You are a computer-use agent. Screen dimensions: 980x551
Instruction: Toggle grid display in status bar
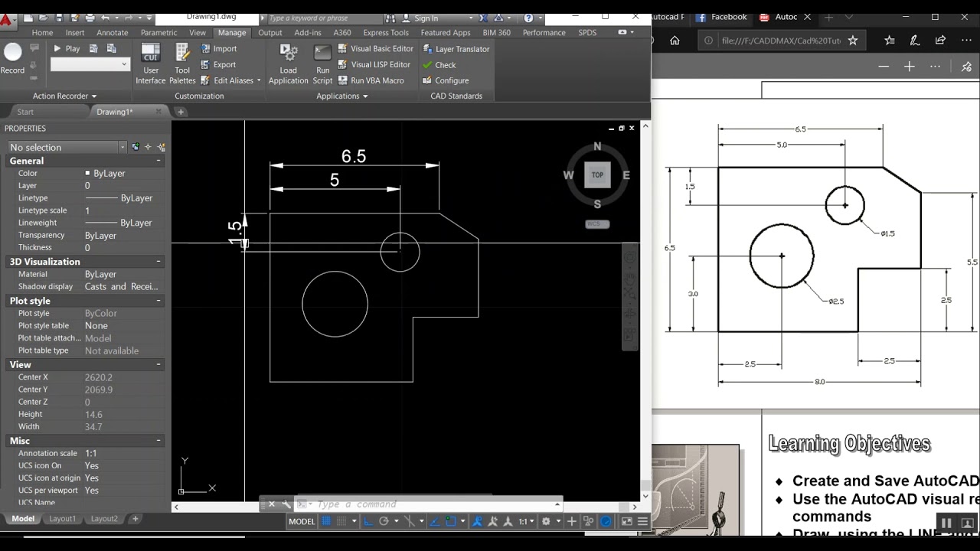coord(326,521)
